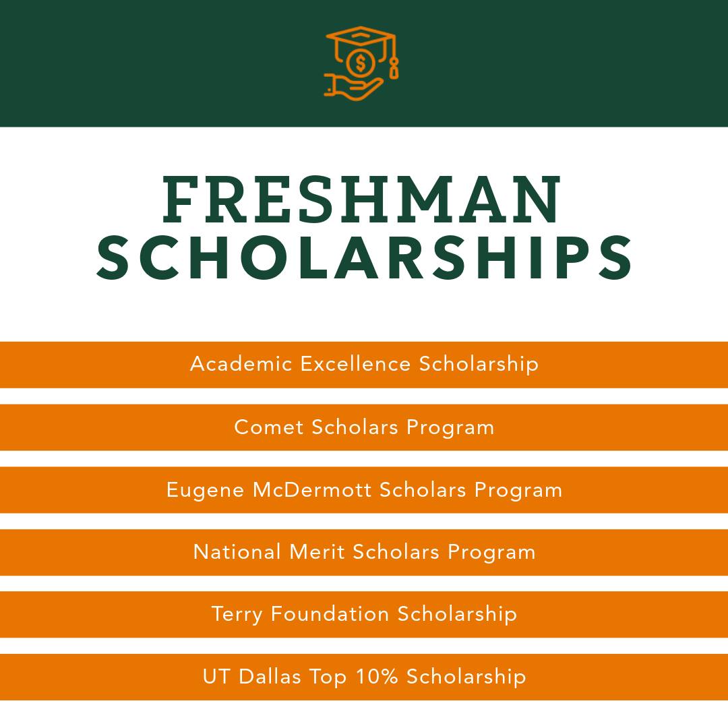
Task: Open the Comet Scholars Program bar
Action: click(x=364, y=427)
